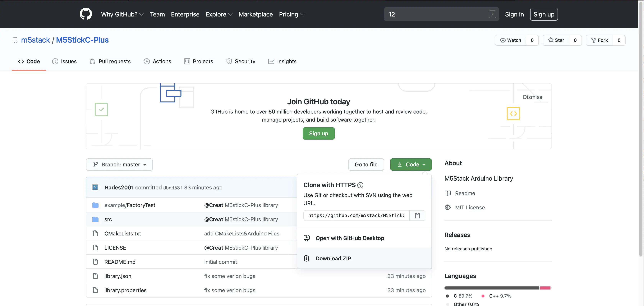Viewport: 644px width, 306px height.
Task: Open the Pull requests tab
Action: pyautogui.click(x=110, y=62)
